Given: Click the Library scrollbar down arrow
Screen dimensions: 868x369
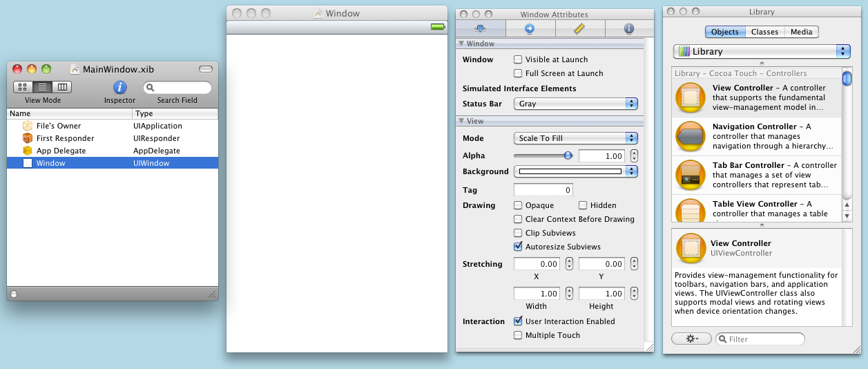Looking at the screenshot, I should click(847, 216).
